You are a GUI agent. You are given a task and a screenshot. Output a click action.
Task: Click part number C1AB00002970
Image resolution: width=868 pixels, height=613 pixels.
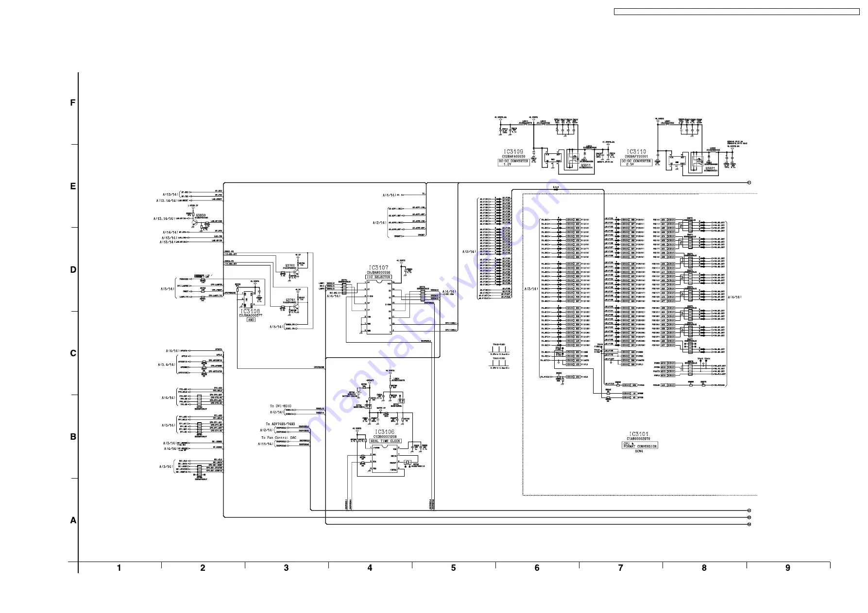[x=639, y=439]
